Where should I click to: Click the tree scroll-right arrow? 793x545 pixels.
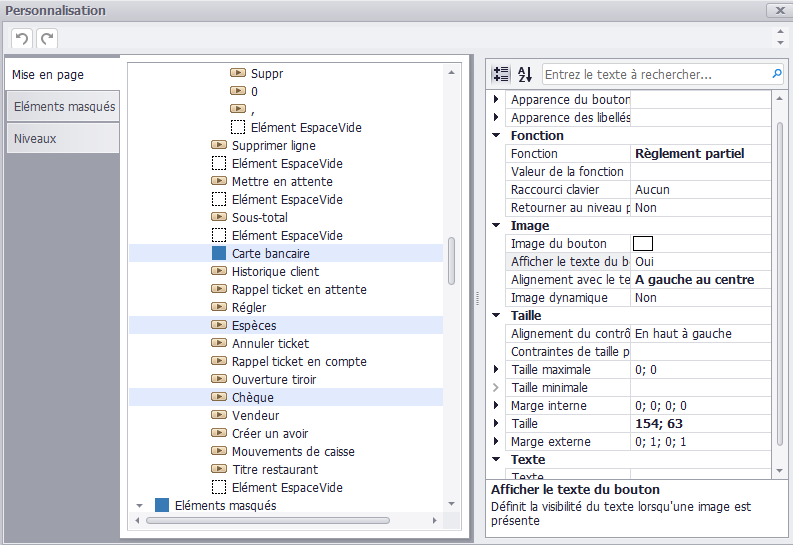tap(434, 520)
